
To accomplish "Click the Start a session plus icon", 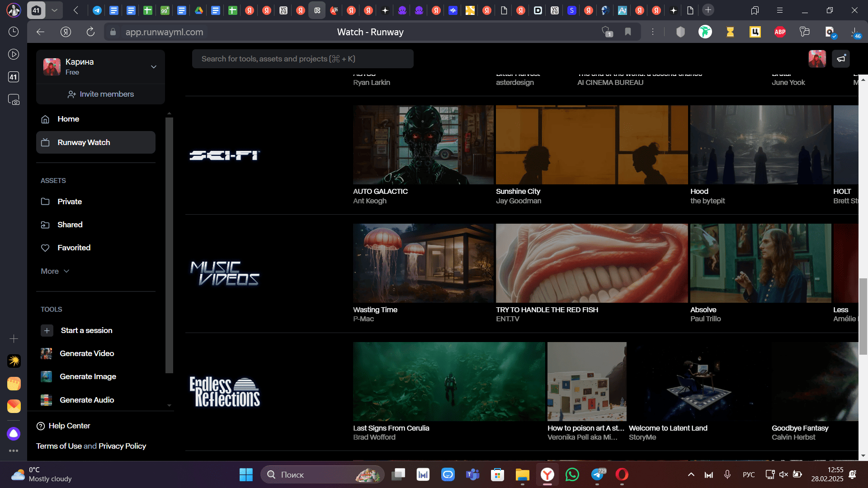I will click(47, 330).
